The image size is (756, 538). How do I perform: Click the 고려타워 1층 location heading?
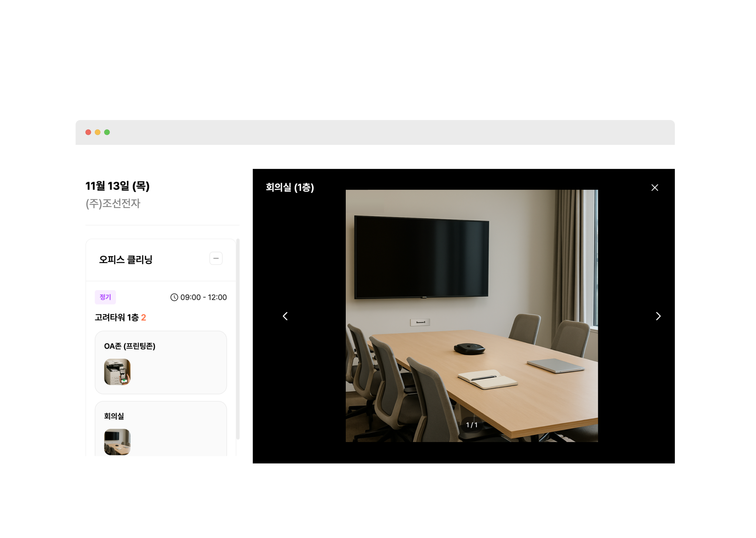[x=116, y=318]
